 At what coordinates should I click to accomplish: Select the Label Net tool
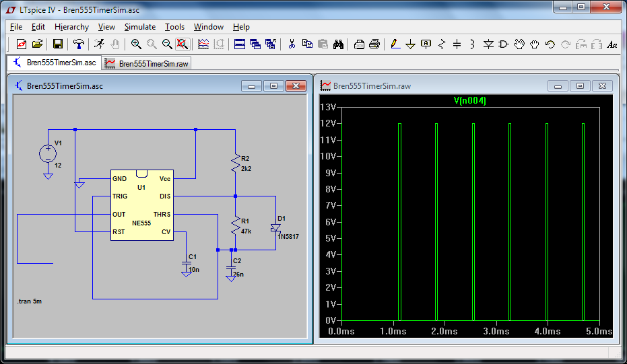pos(426,44)
